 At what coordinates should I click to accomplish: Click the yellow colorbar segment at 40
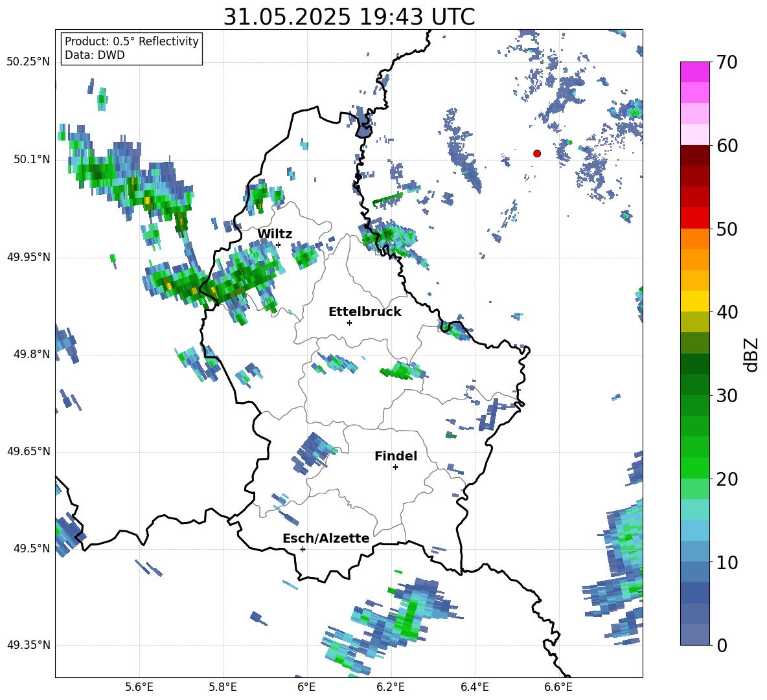click(694, 301)
